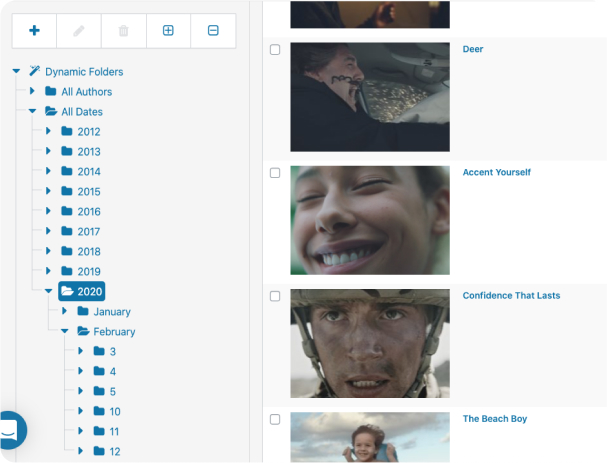
Task: Select the "2018" year label
Action: tap(89, 252)
